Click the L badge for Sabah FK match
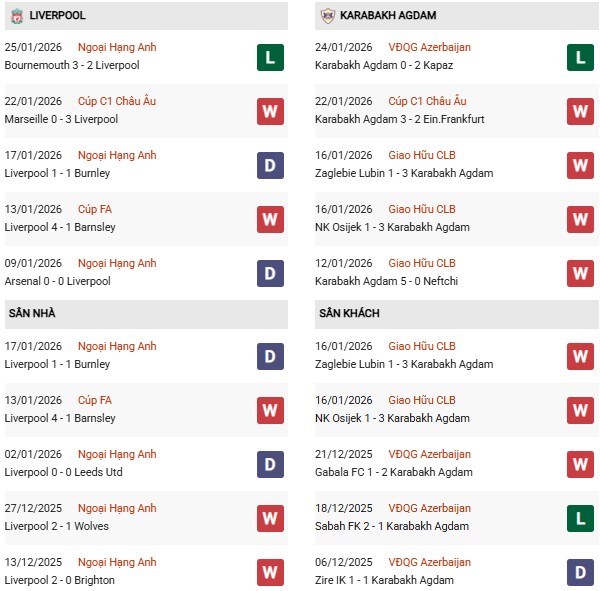 click(x=580, y=518)
